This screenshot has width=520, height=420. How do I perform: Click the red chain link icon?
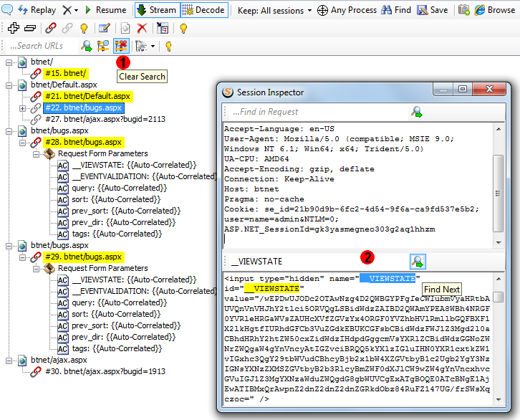coord(51,28)
